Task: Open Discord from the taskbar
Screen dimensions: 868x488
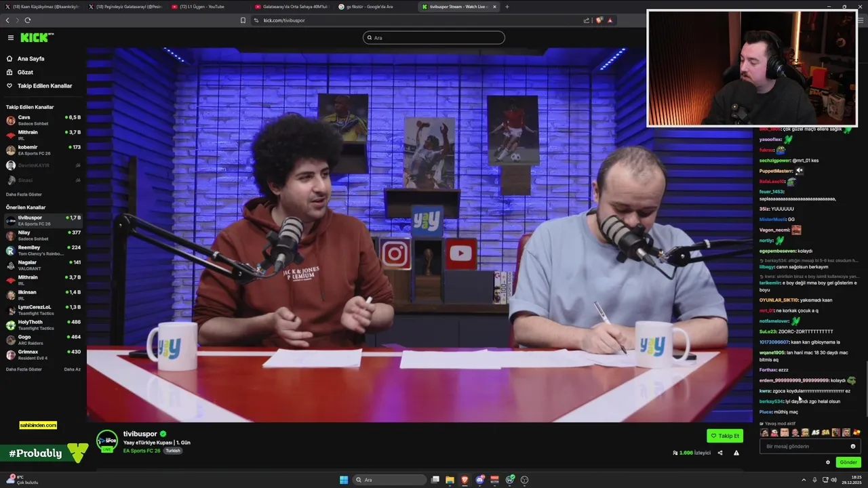Action: pyautogui.click(x=480, y=480)
